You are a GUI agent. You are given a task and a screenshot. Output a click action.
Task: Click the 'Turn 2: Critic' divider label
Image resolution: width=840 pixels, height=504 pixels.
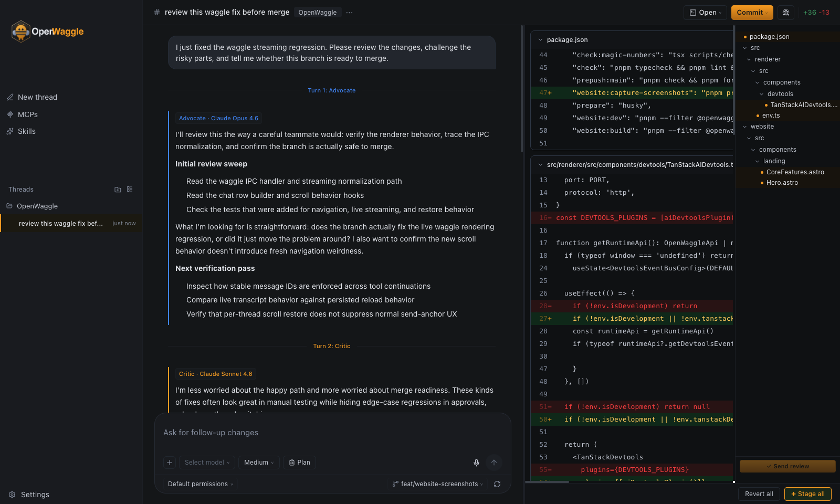coord(332,346)
